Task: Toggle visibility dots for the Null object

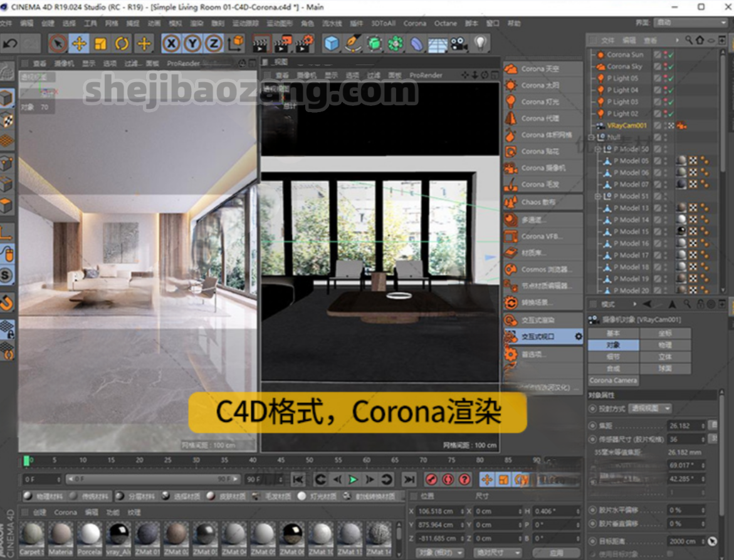Action: coord(665,137)
